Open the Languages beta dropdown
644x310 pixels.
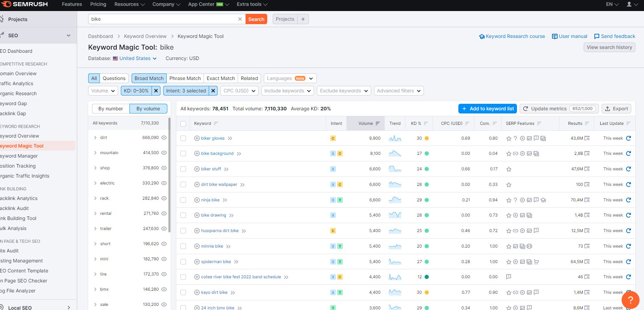(x=290, y=78)
